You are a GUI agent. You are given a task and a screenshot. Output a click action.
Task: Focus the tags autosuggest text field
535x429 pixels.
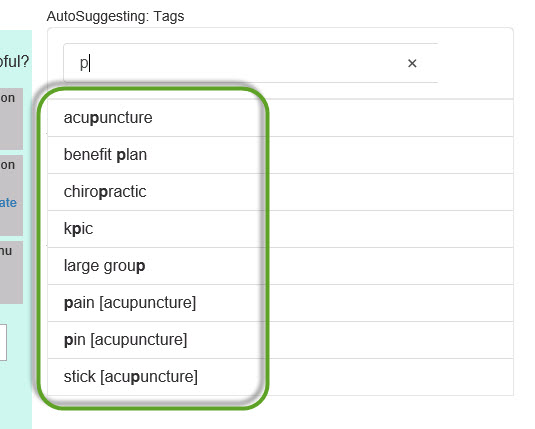(x=250, y=63)
